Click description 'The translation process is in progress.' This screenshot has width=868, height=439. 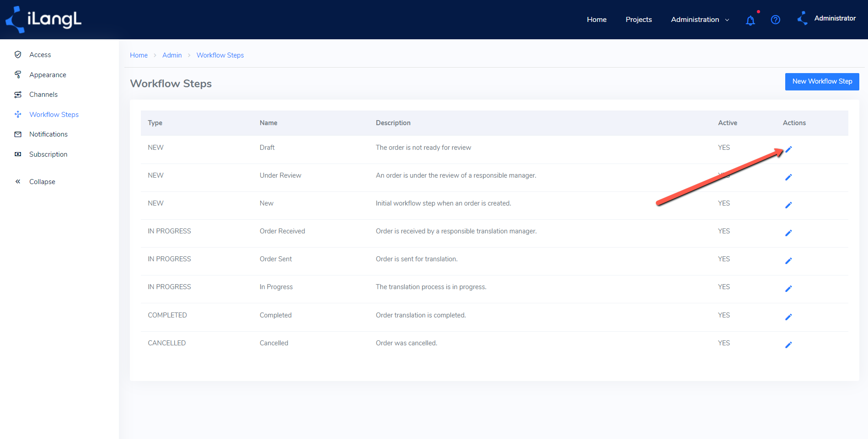(431, 287)
